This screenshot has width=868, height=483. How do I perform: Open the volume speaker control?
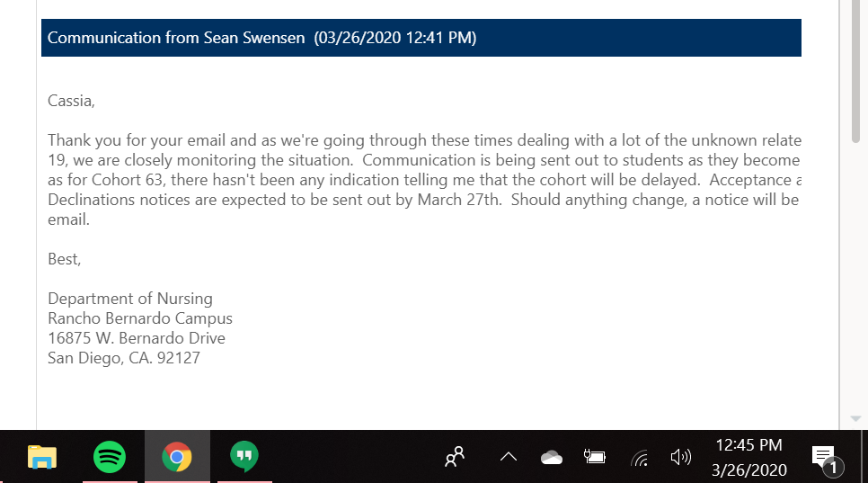click(681, 457)
